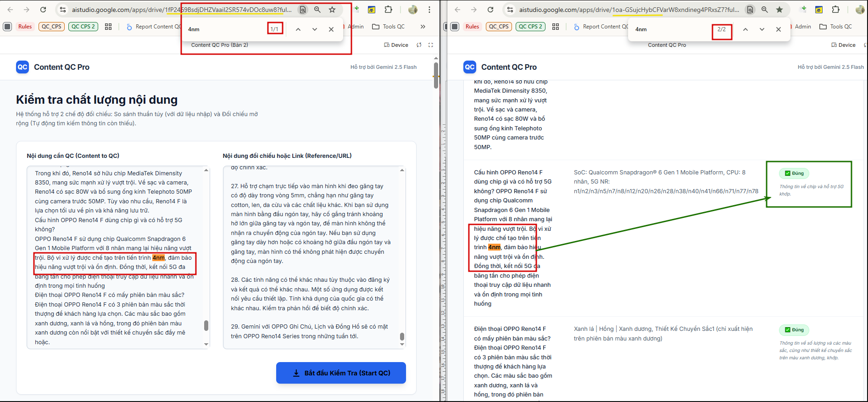868x402 pixels.
Task: Open the Tools QC bookmark folder in left window
Action: 389,27
